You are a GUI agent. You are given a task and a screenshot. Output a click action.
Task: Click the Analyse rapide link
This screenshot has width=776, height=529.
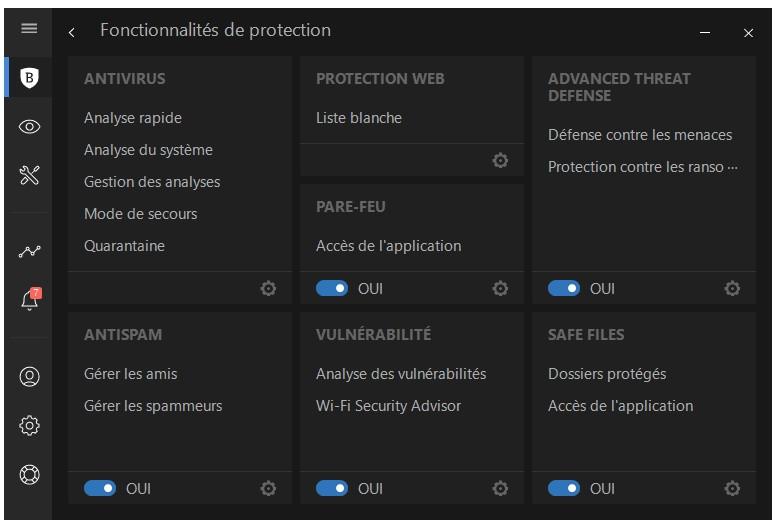click(x=133, y=118)
